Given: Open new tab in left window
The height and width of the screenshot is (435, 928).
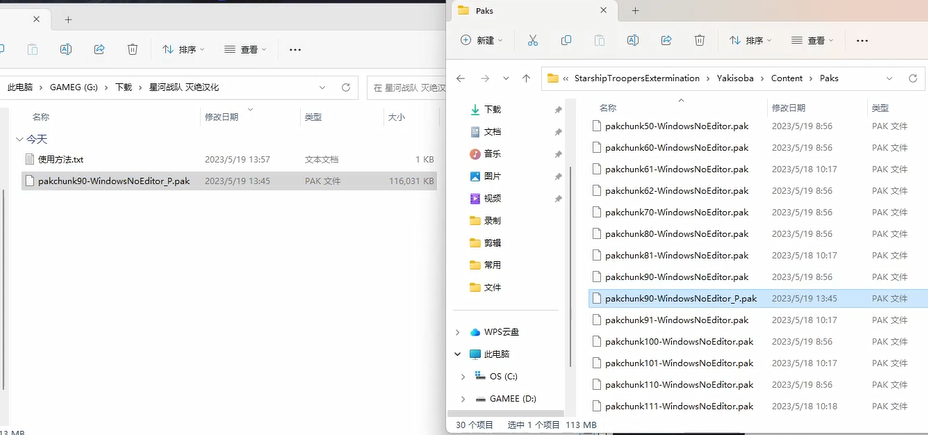Looking at the screenshot, I should 68,20.
